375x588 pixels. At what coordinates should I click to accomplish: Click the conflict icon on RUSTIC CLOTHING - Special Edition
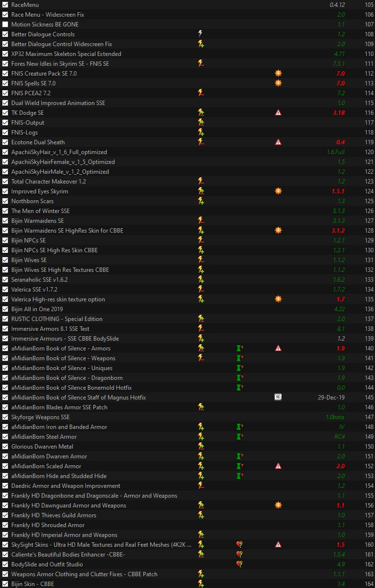[x=201, y=319]
